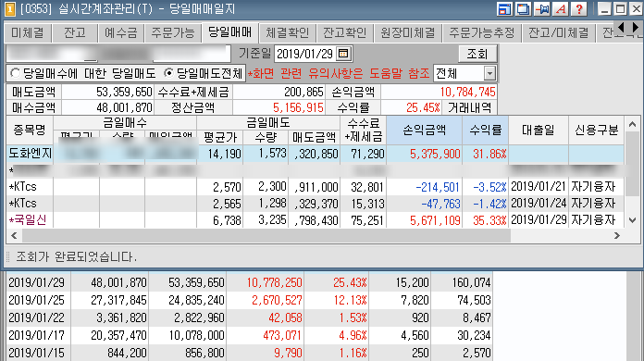The width and height of the screenshot is (644, 361).
Task: Open the 전체 dropdown
Action: [x=464, y=73]
